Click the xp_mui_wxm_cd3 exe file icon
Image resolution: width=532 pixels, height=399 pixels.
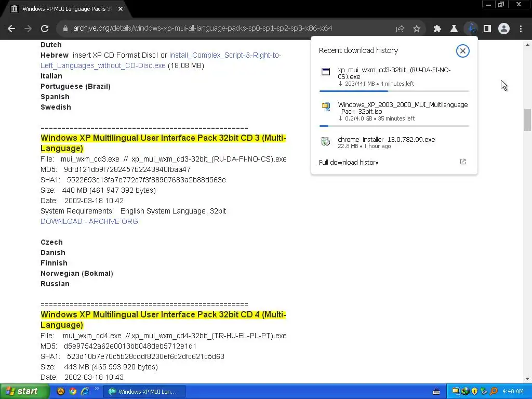click(326, 72)
